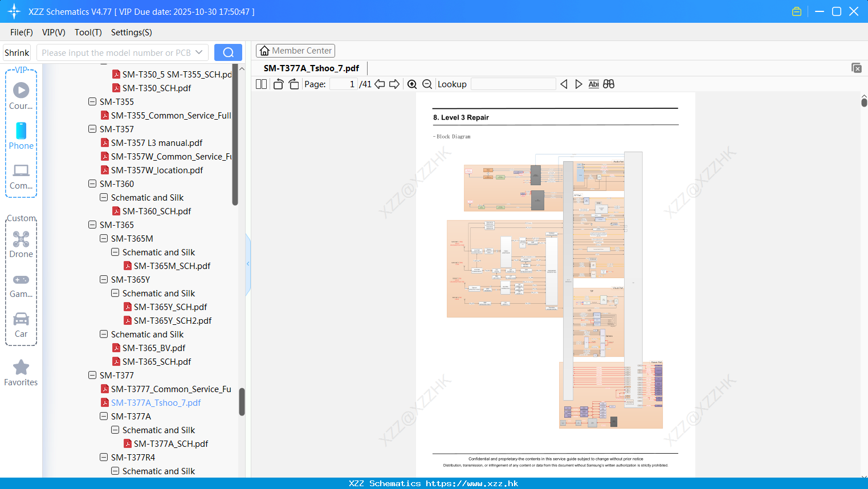
Task: Click the block diagram page thumbnail
Action: coord(555,284)
